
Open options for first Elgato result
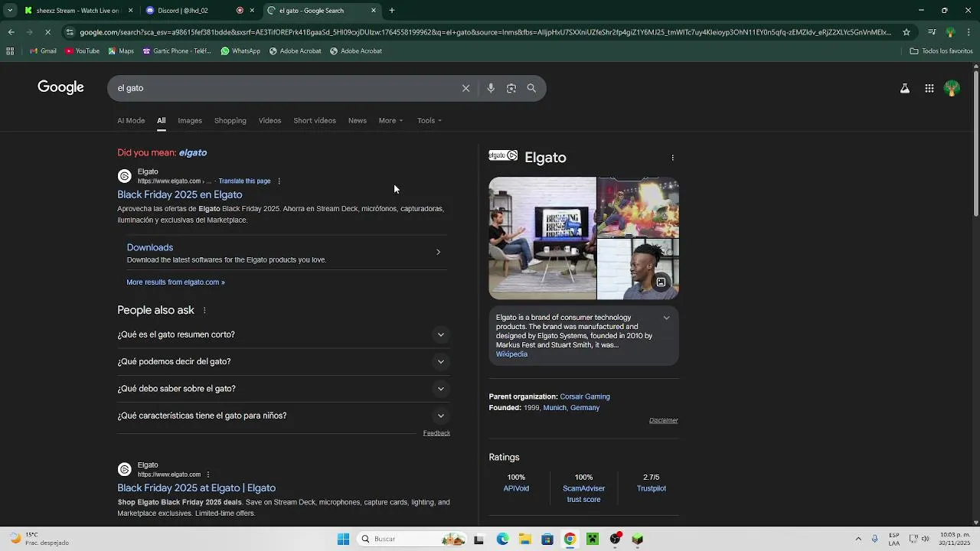click(279, 181)
